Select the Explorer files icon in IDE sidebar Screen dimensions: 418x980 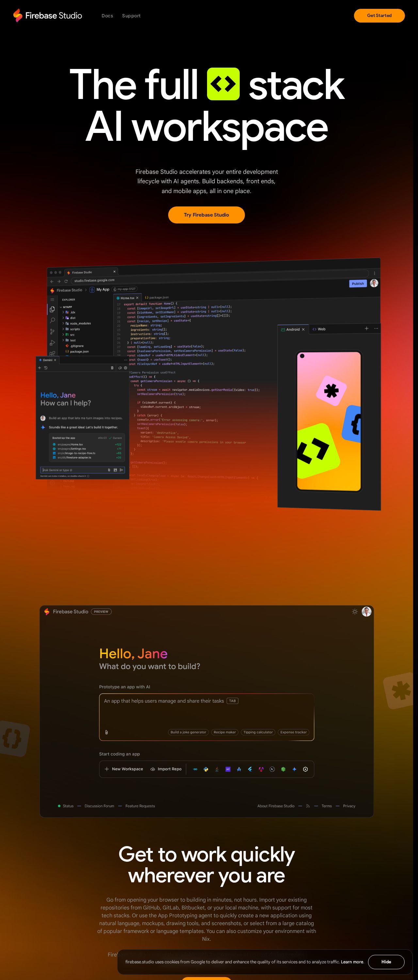coord(52,309)
